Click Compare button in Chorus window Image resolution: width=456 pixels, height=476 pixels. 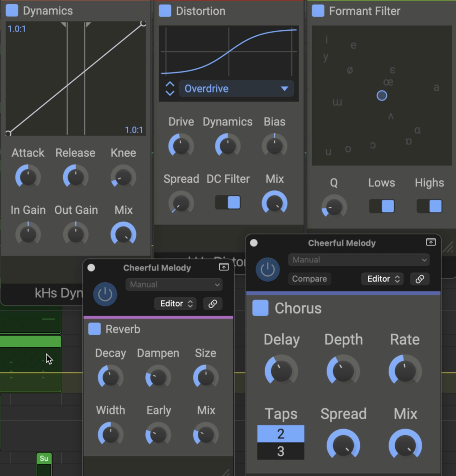pos(309,279)
